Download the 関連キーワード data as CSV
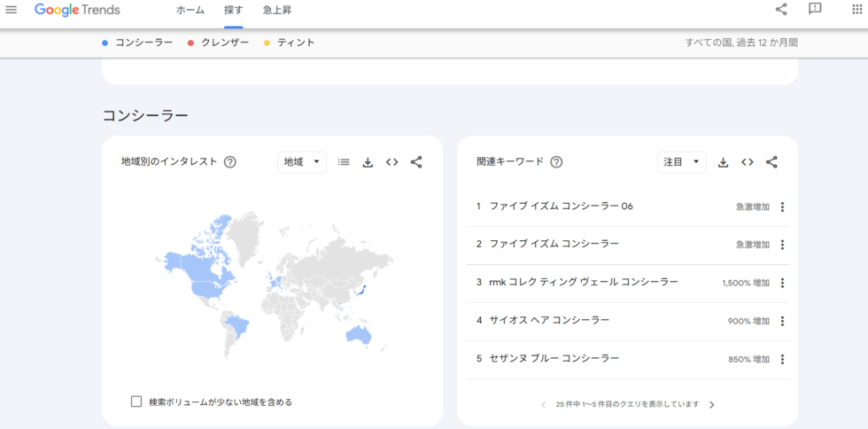The width and height of the screenshot is (868, 429). [723, 162]
